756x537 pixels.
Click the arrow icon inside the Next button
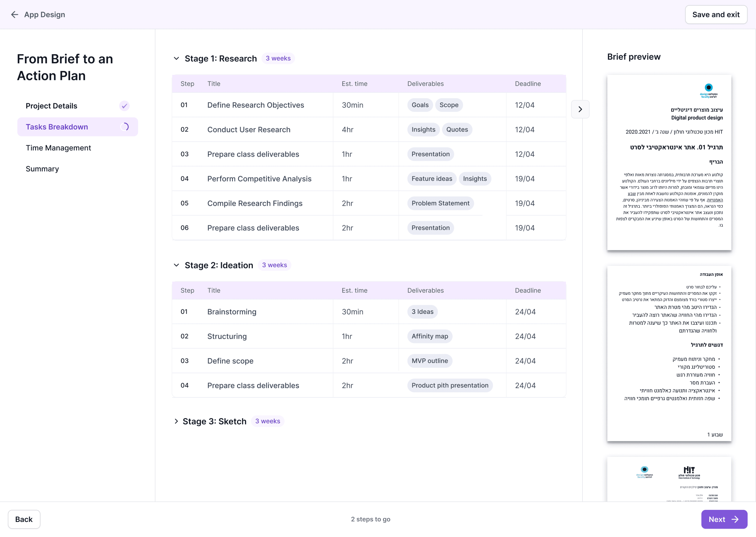[x=735, y=519]
